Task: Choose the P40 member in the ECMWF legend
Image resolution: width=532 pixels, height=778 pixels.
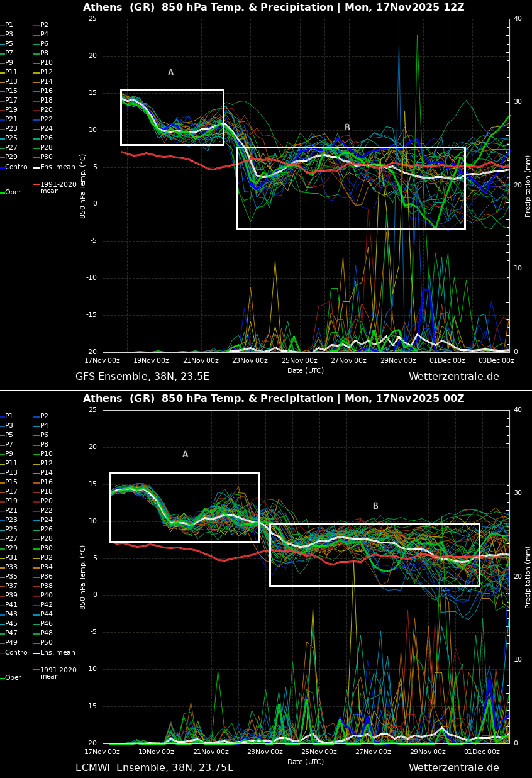Action: pyautogui.click(x=47, y=596)
